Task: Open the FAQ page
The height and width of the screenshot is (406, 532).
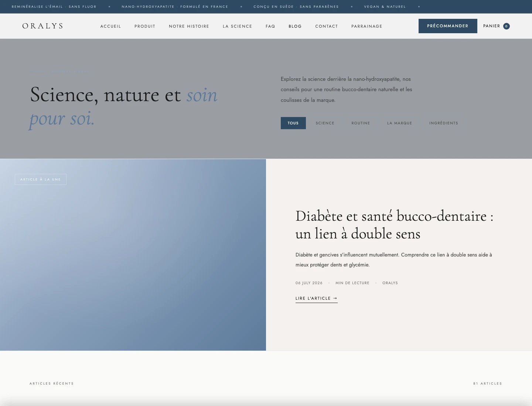Action: [x=270, y=26]
